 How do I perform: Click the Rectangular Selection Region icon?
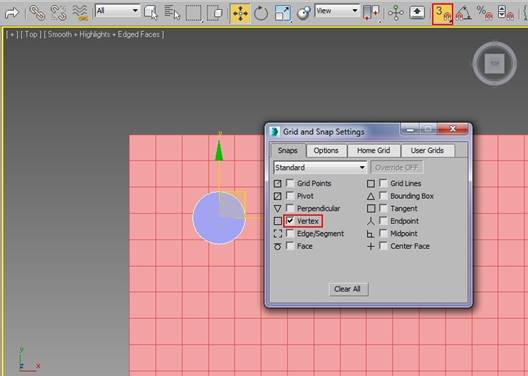coord(194,13)
